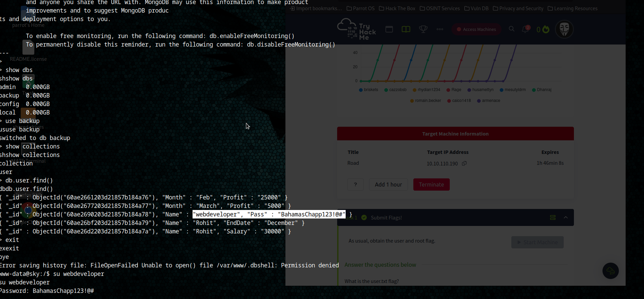This screenshot has height=299, width=644.
Task: Click the trophy Compete icon
Action: coord(423,29)
